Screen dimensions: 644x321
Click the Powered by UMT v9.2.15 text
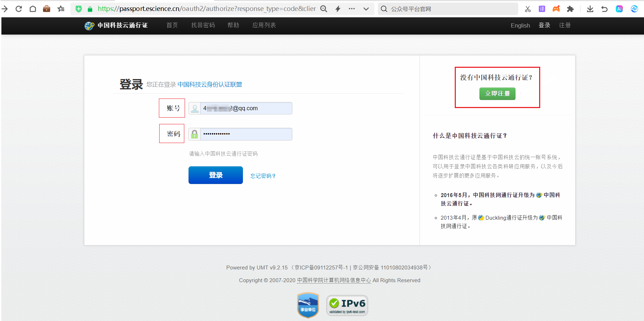(257, 268)
